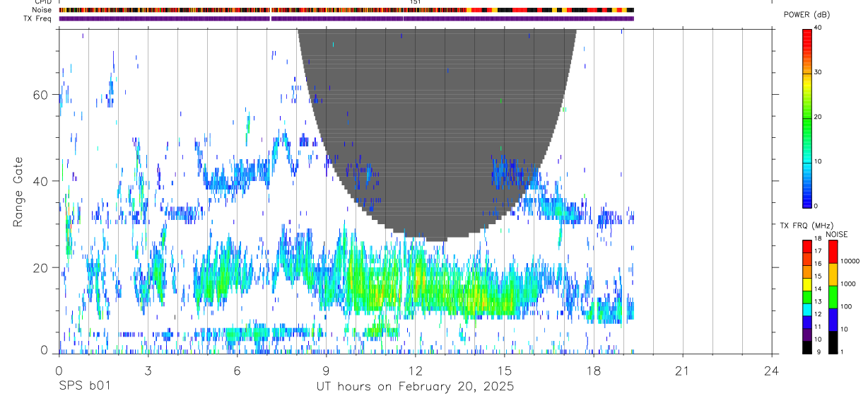Screen dimensions: 868x401
Task: Click the 'TX Freq' row label at top
Action: tap(38, 18)
